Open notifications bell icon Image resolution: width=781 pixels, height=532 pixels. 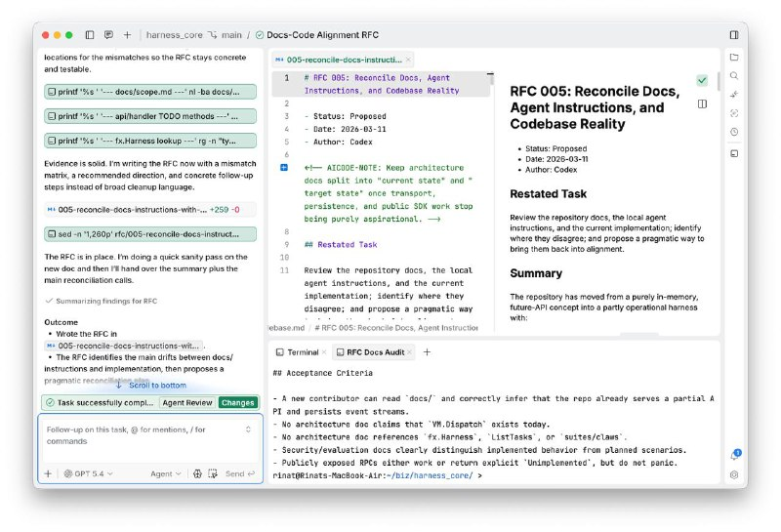(x=734, y=455)
